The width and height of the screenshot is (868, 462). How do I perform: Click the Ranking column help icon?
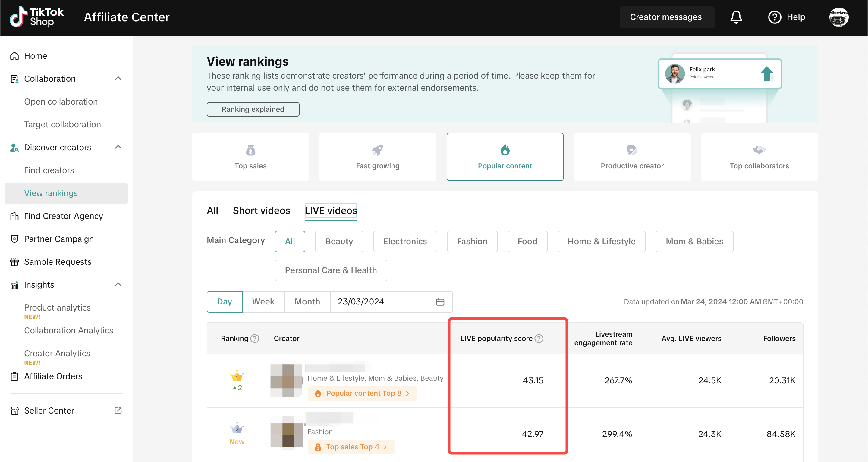255,339
